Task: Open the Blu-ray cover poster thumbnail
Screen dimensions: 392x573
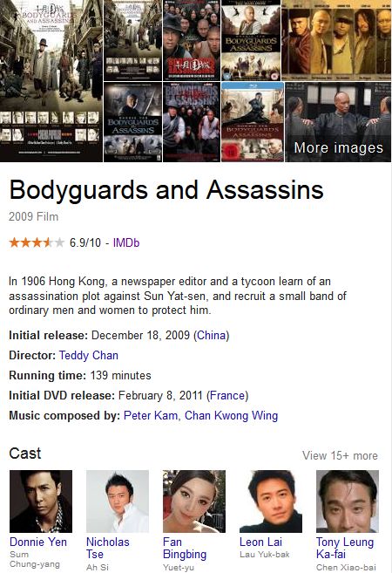Action: [x=253, y=122]
